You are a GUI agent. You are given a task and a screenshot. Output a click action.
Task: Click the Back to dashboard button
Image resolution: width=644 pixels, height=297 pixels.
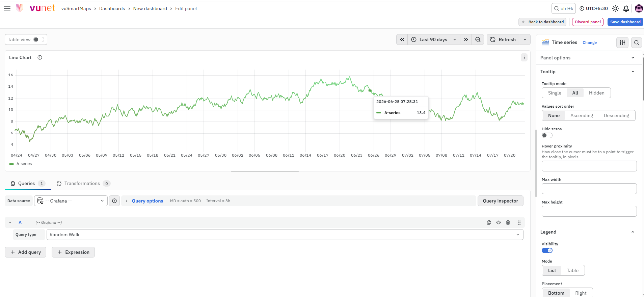click(x=542, y=22)
